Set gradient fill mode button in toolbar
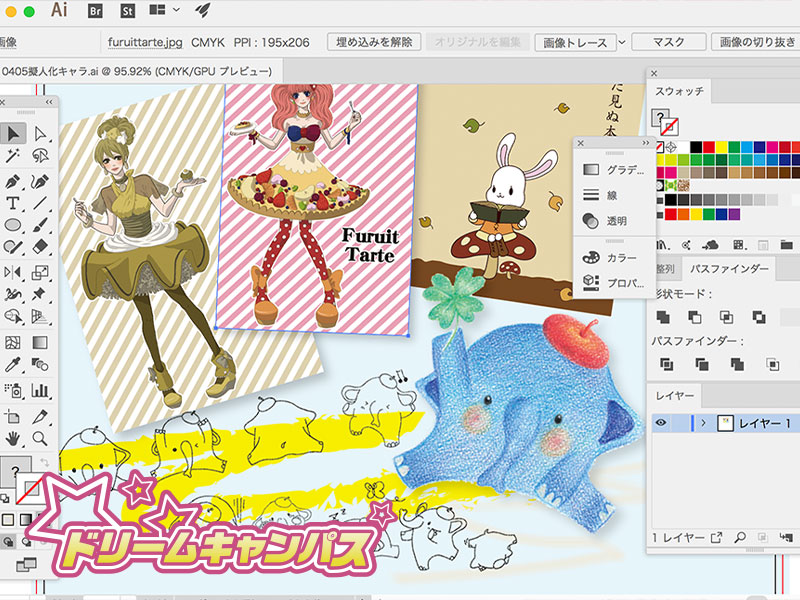800x600 pixels. pos(26,520)
